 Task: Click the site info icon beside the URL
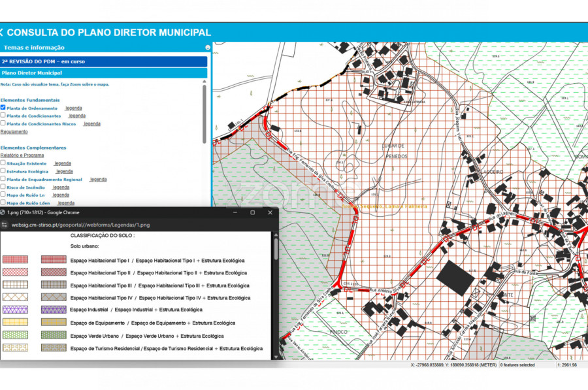coord(5,225)
